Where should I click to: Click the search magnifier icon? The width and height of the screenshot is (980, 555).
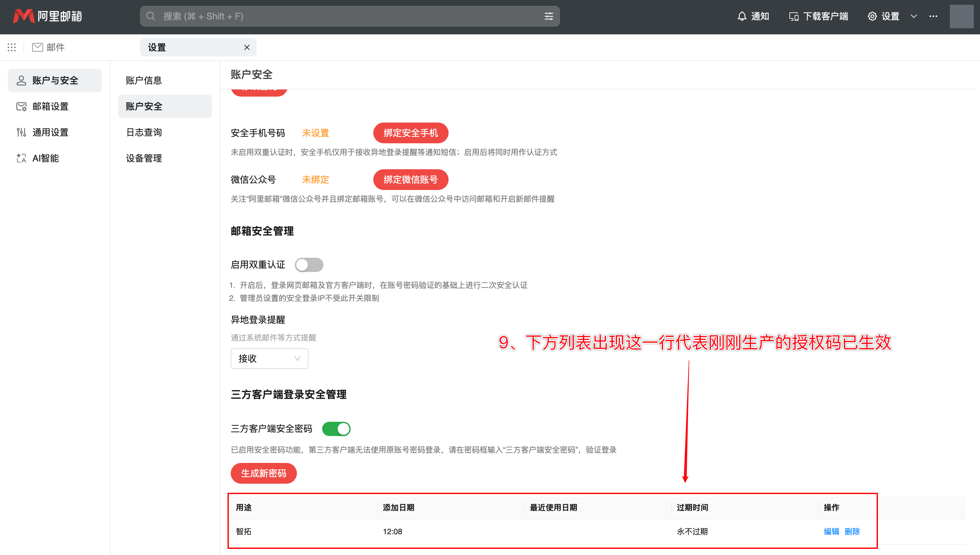point(151,16)
